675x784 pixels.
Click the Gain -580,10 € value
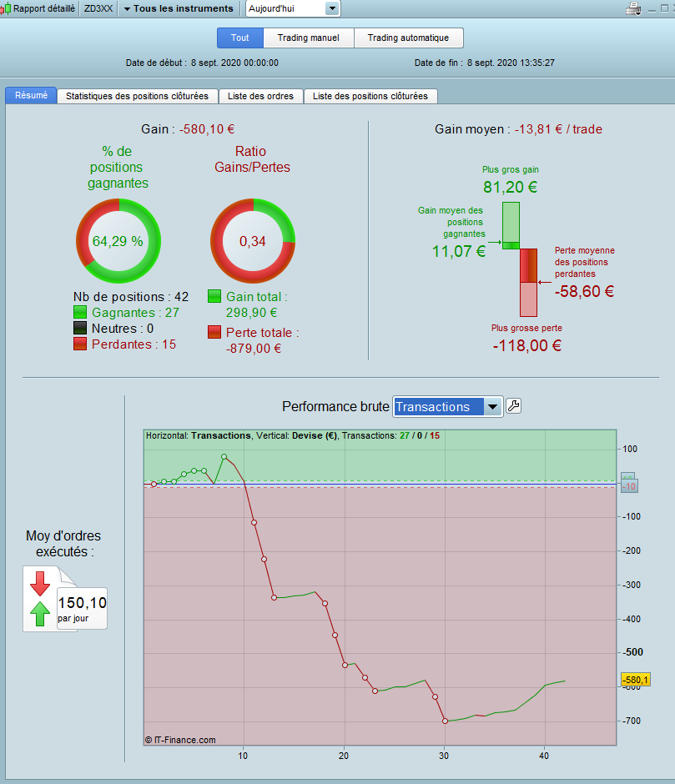[x=207, y=129]
